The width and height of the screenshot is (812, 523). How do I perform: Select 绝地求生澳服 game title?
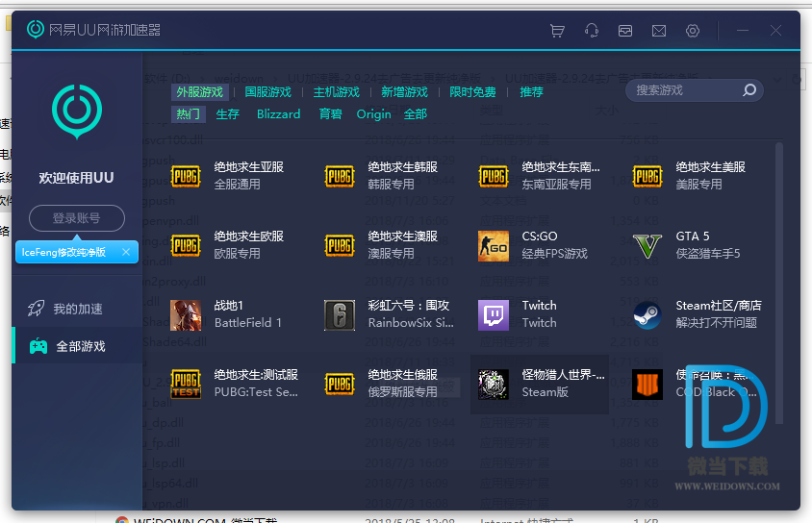[x=403, y=237]
